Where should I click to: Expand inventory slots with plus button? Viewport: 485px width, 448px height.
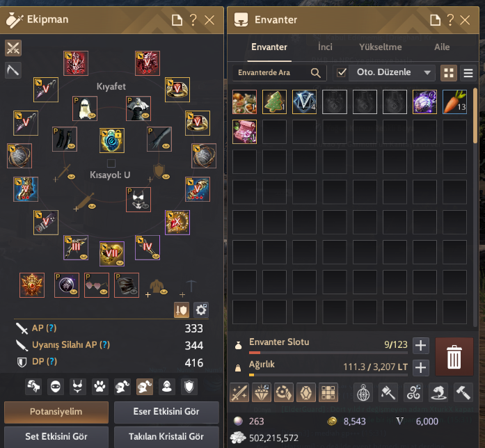pos(420,345)
